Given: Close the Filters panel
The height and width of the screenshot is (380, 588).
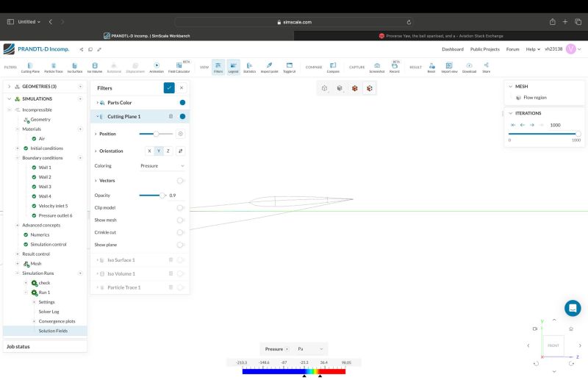Looking at the screenshot, I should tap(182, 87).
